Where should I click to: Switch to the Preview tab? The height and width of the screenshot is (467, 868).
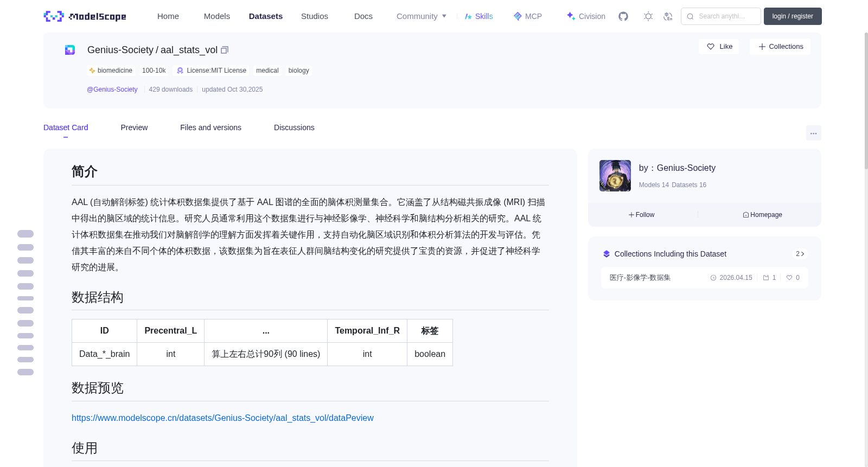point(134,127)
